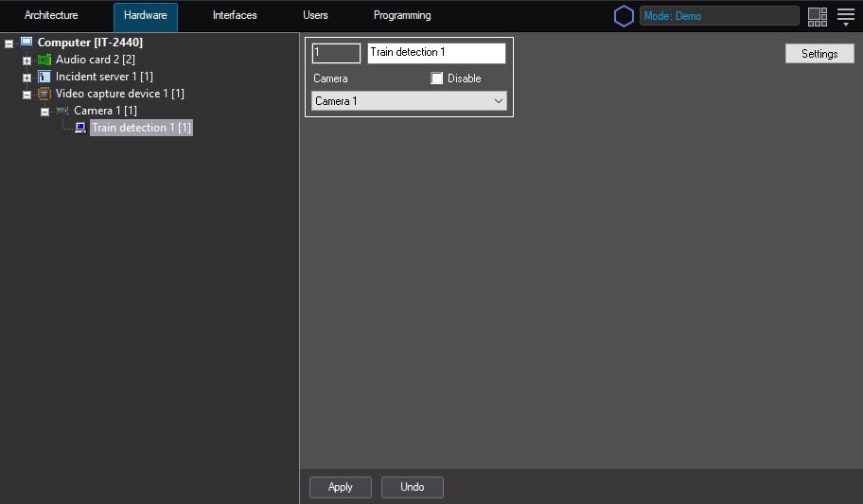Open the Camera 1 dropdown

(409, 101)
